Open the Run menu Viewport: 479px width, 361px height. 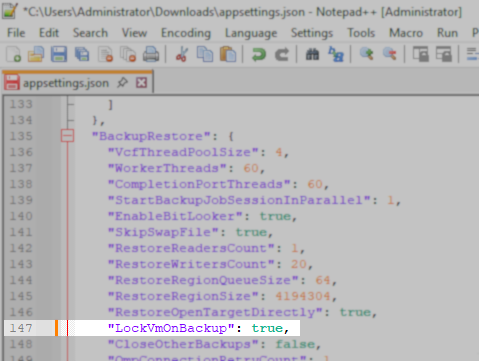tap(447, 33)
